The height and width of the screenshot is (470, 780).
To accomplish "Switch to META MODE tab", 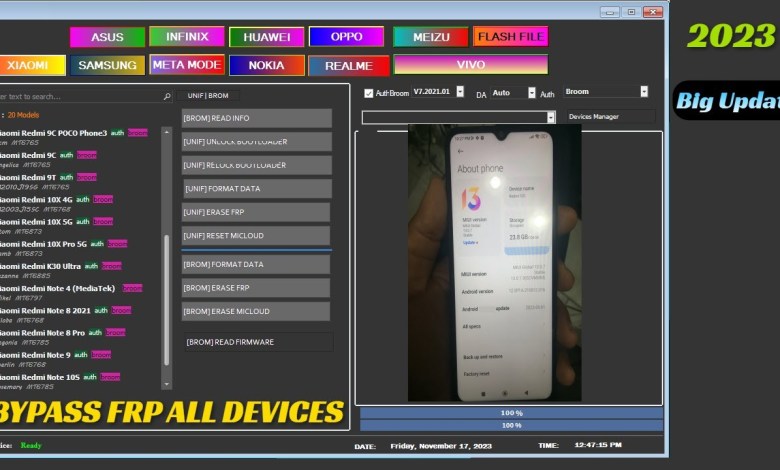I will point(187,65).
